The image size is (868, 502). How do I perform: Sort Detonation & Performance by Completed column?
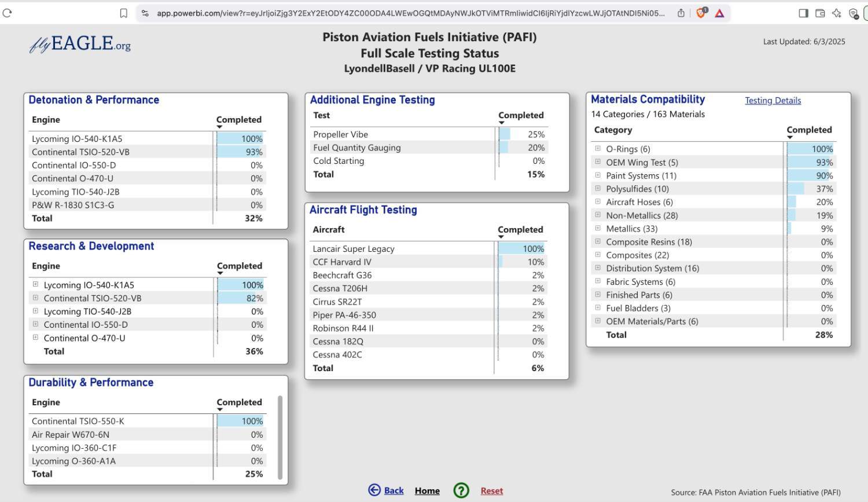238,120
